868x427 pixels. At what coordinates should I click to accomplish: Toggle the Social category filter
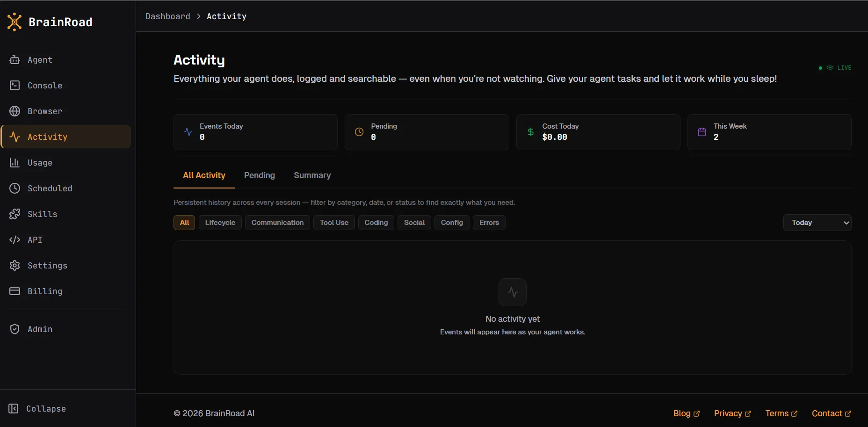(x=414, y=223)
